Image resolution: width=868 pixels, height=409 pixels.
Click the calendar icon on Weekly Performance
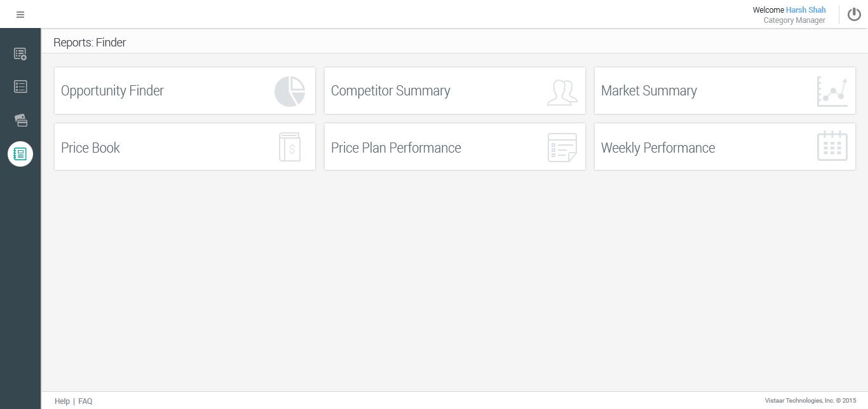(x=832, y=146)
